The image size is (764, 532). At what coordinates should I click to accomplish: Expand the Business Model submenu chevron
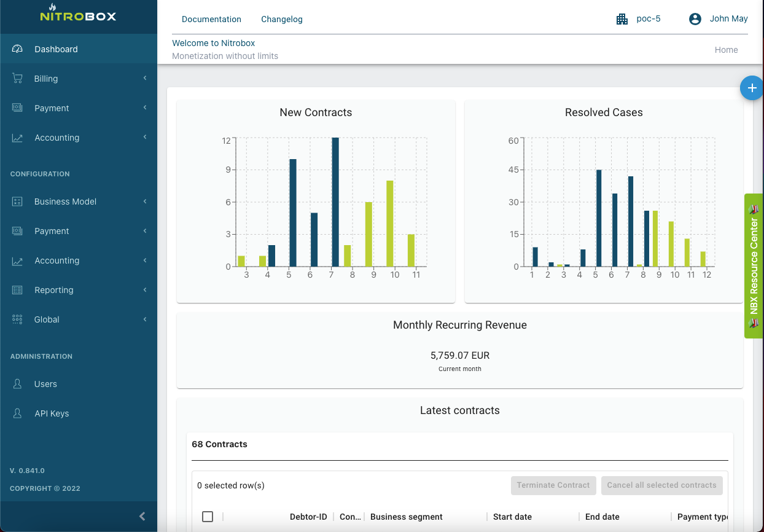pyautogui.click(x=145, y=201)
